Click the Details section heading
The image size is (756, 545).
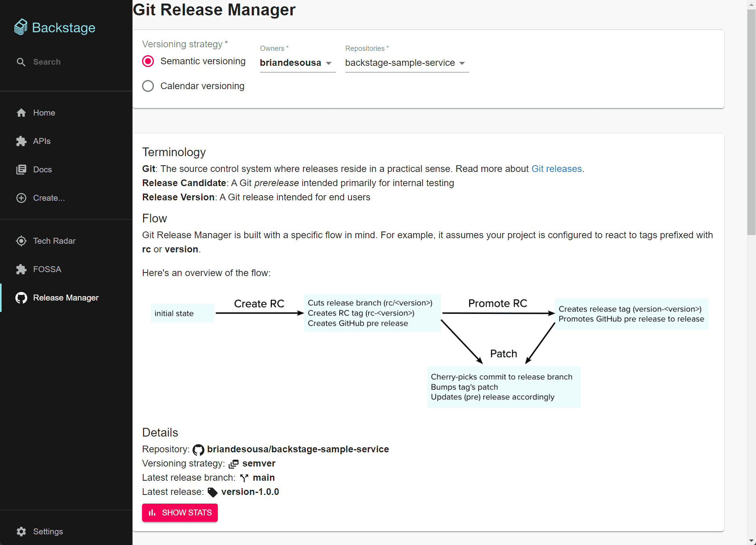coord(160,433)
